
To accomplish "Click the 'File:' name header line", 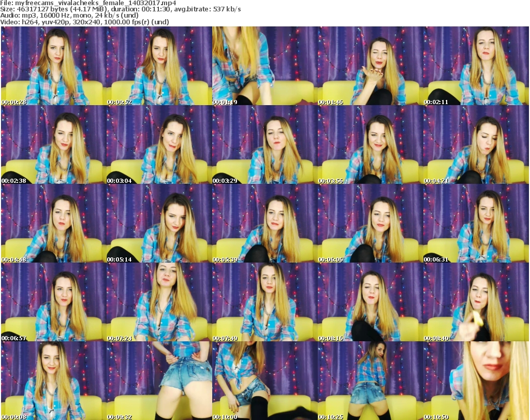I will [x=88, y=3].
